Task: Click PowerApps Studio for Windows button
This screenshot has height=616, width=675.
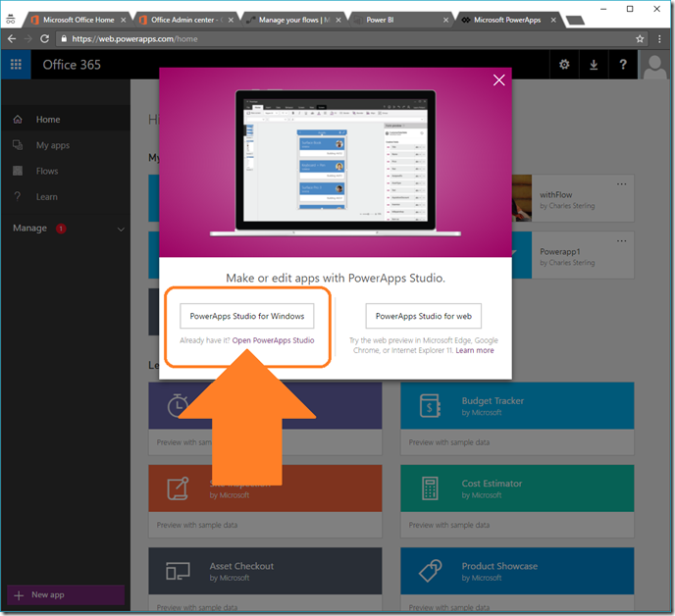Action: pyautogui.click(x=246, y=316)
